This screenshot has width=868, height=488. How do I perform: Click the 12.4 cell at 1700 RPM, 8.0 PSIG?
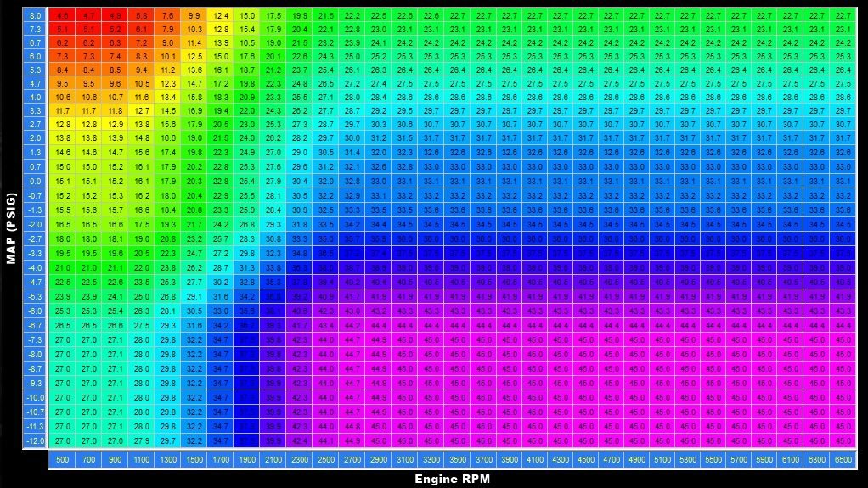221,16
